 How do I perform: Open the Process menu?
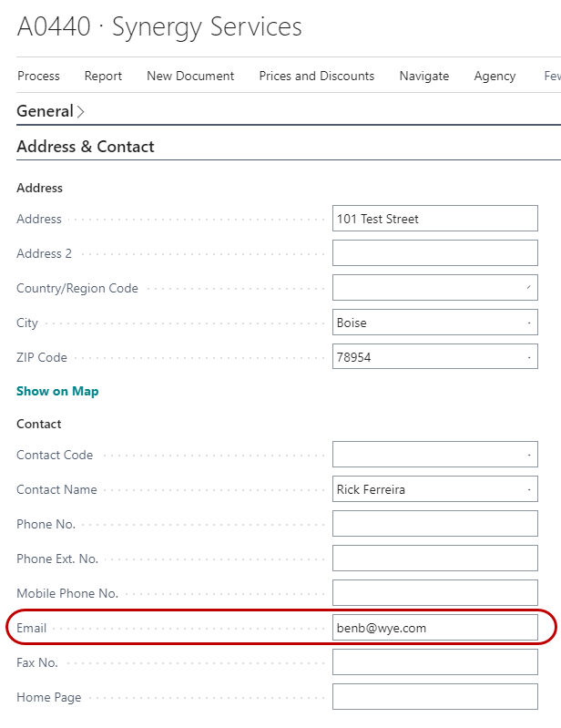(x=38, y=77)
